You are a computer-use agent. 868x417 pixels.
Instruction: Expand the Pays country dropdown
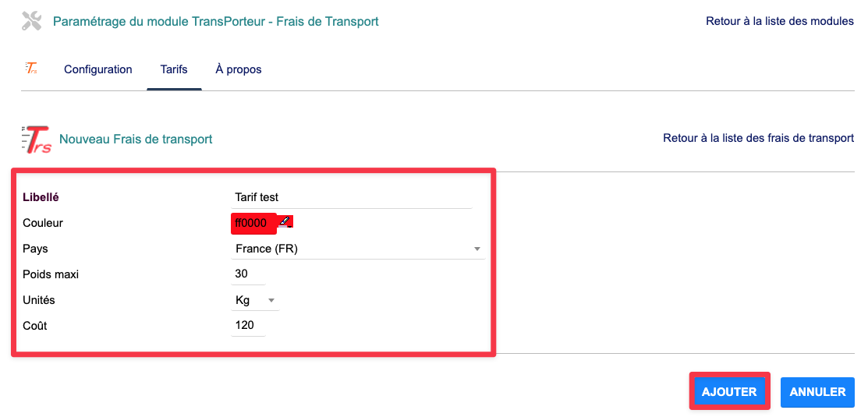[477, 249]
